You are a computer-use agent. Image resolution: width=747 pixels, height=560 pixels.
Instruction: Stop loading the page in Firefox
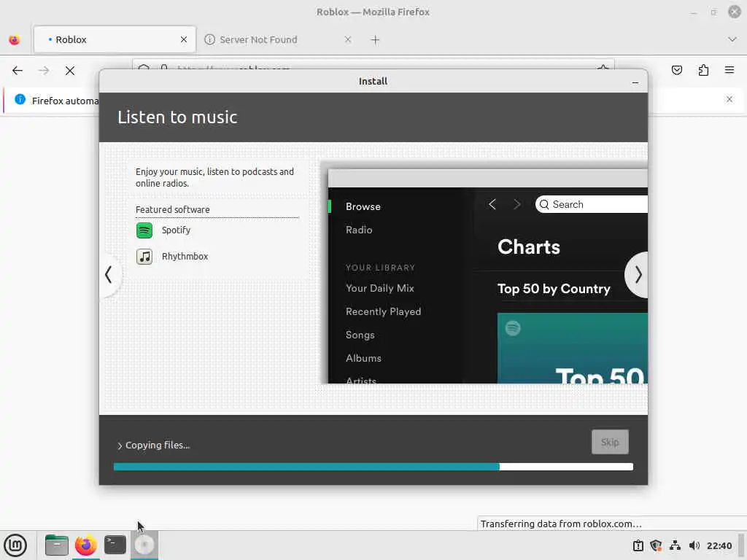coord(70,71)
